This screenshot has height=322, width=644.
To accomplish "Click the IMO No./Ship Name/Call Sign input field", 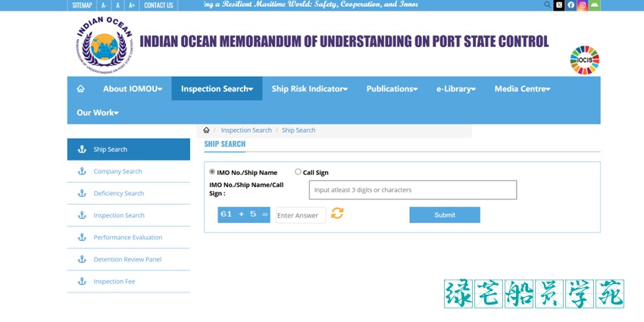I will point(413,189).
